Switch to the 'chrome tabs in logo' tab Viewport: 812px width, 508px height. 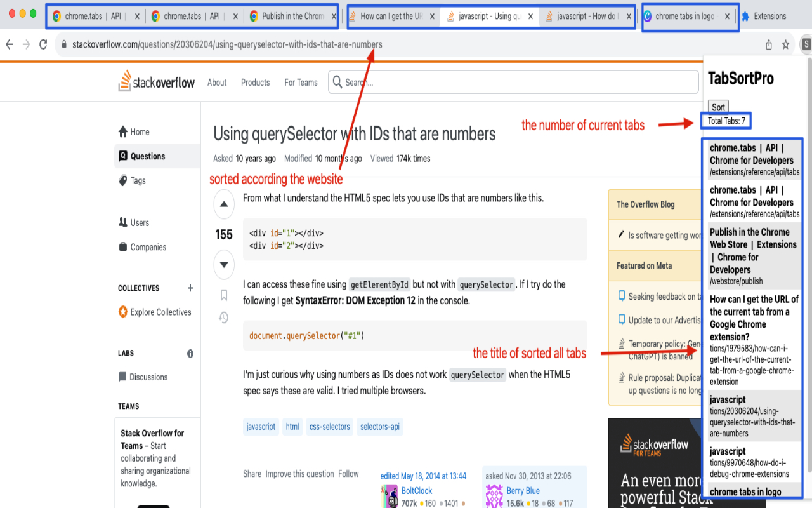click(x=683, y=16)
